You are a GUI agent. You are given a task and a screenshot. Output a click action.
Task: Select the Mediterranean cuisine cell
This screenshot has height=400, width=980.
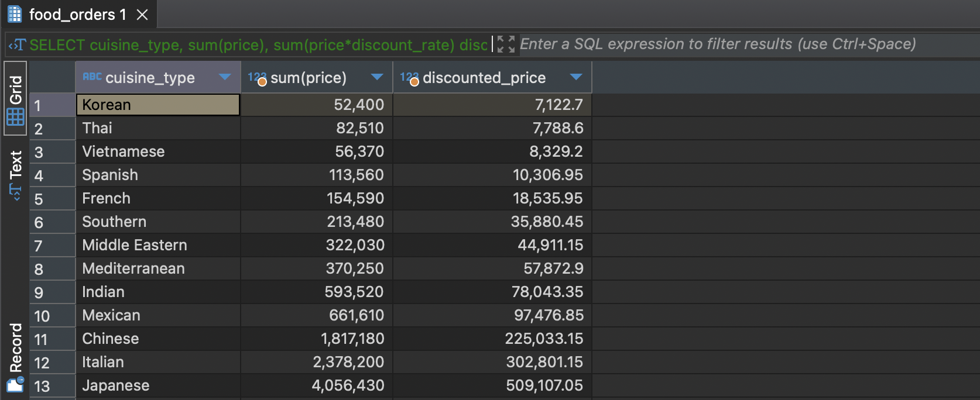point(158,268)
